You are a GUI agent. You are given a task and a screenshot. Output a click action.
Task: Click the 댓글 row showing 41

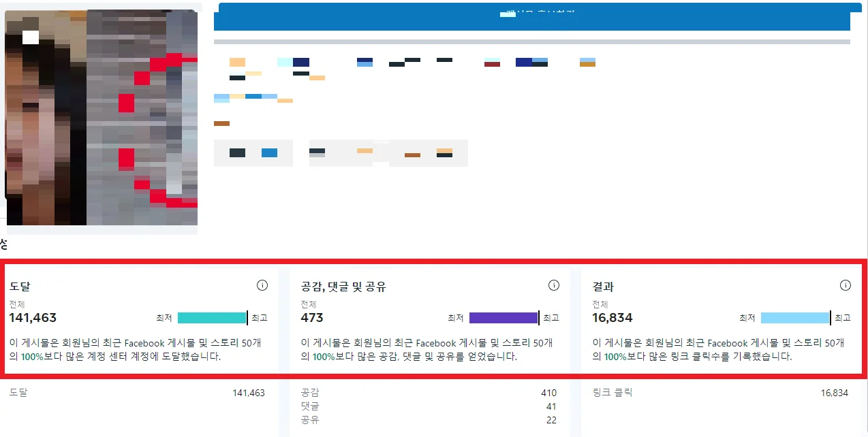429,406
